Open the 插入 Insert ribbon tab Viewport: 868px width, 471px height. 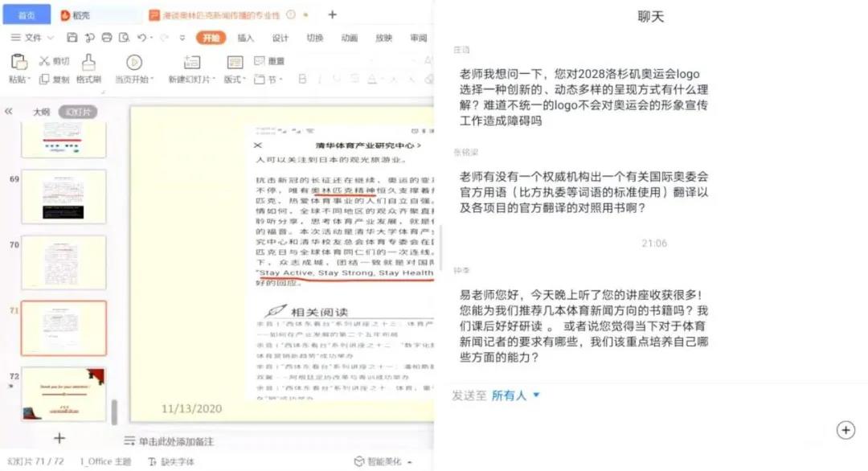pyautogui.click(x=245, y=38)
